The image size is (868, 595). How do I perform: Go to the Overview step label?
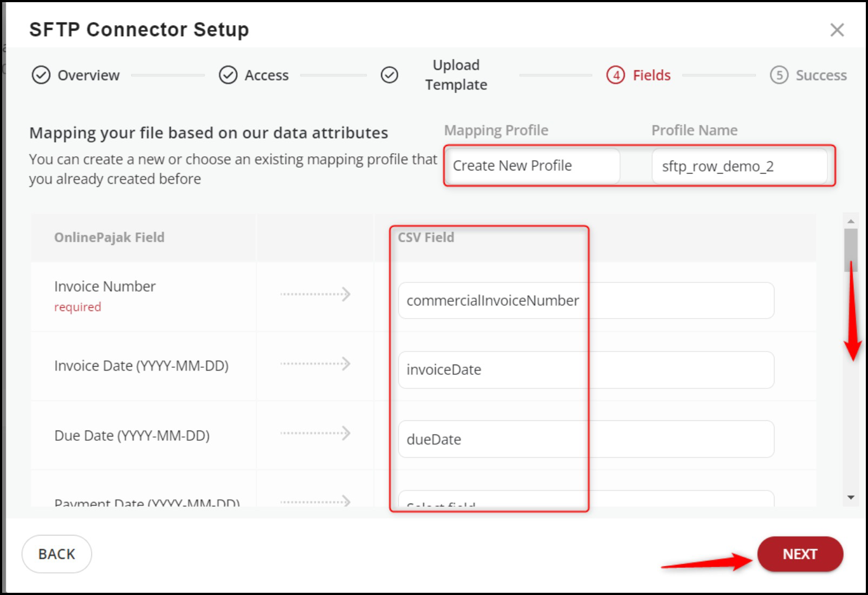click(x=89, y=75)
